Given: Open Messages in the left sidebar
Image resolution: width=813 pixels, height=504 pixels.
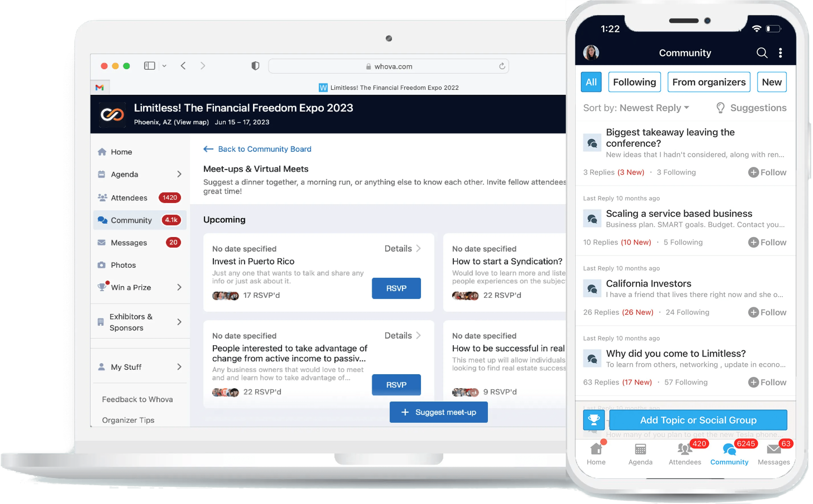Looking at the screenshot, I should pos(129,243).
